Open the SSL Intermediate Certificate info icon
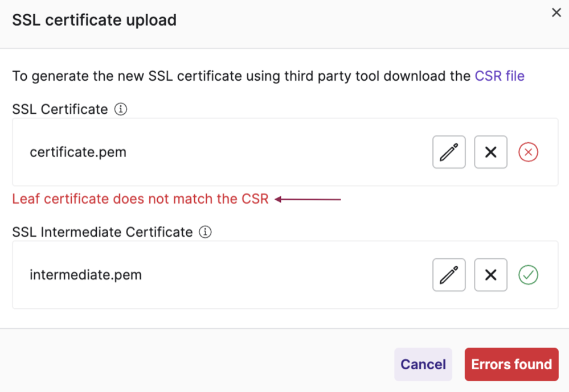The width and height of the screenshot is (569, 392). (x=205, y=232)
